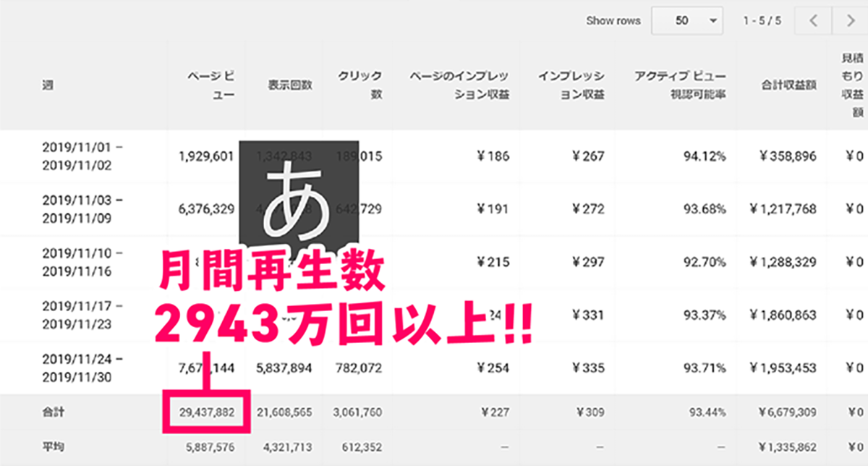
Task: Click the total page views value 29,437,882
Action: (x=206, y=412)
